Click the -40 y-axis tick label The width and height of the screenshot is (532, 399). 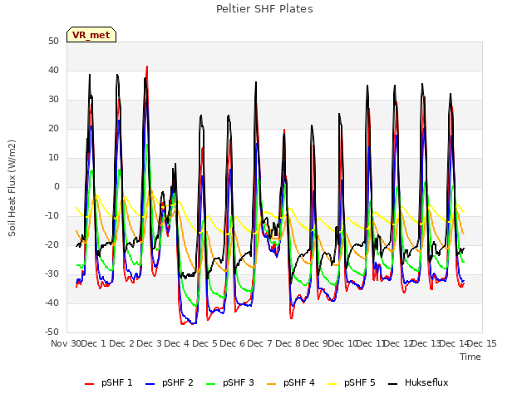tap(52, 303)
